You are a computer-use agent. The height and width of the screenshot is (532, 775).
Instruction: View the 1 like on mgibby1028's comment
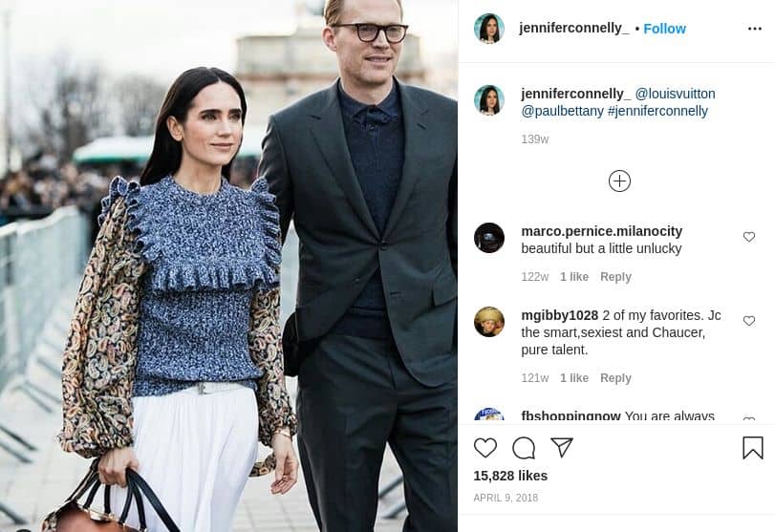[573, 378]
